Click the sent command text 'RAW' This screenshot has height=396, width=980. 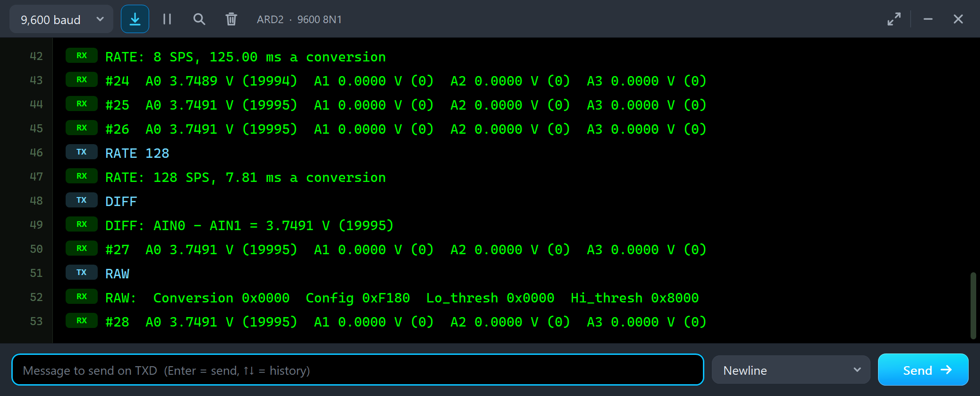click(x=118, y=274)
